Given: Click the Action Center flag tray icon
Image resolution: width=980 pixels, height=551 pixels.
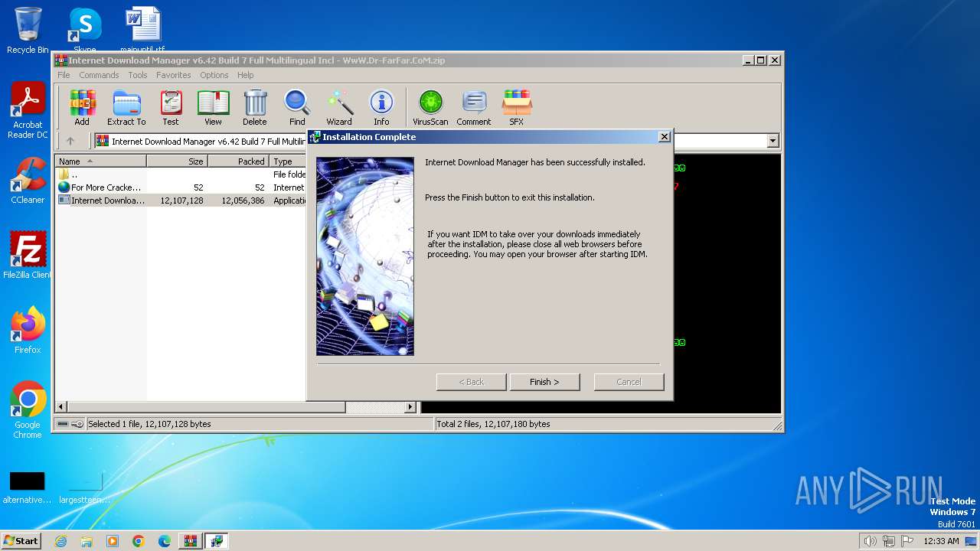Looking at the screenshot, I should 907,541.
